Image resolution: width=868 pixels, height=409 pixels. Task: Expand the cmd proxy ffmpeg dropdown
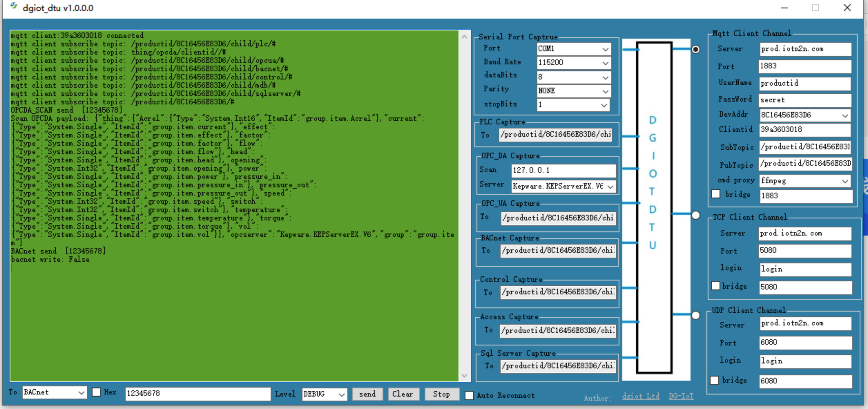coord(845,181)
